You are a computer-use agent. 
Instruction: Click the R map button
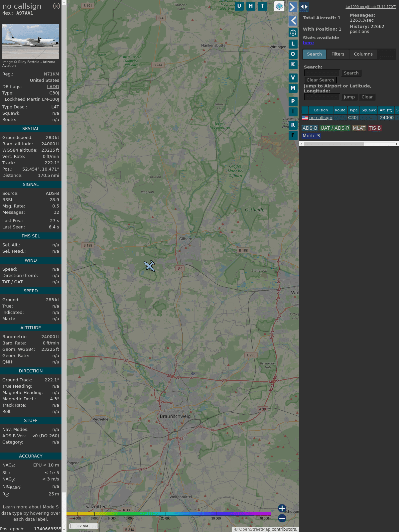click(293, 125)
